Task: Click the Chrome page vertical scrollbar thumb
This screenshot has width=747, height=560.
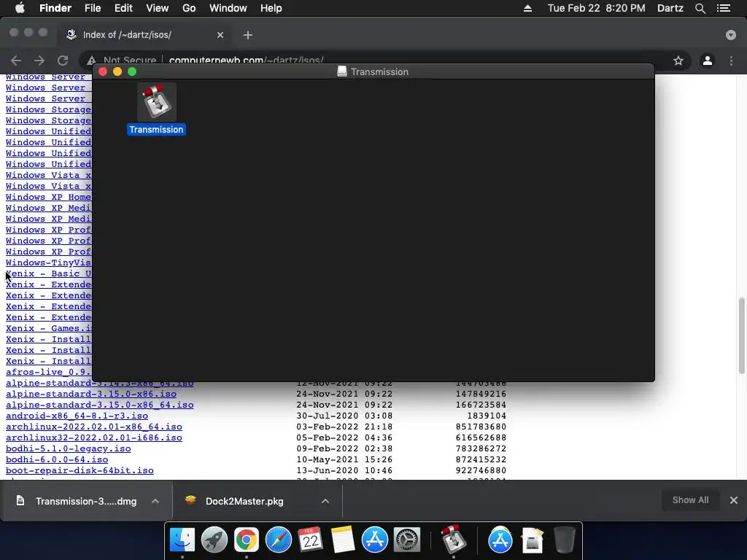Action: tap(741, 335)
